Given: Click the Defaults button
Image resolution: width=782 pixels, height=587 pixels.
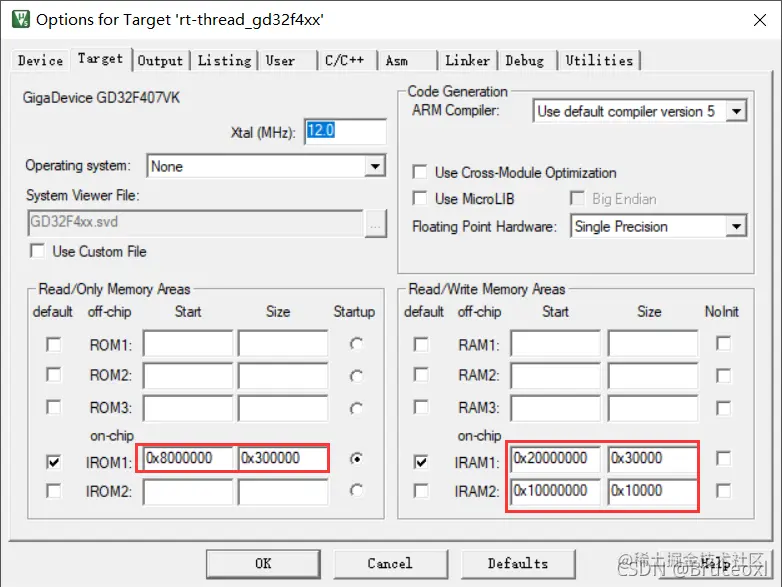Looking at the screenshot, I should coord(518,564).
